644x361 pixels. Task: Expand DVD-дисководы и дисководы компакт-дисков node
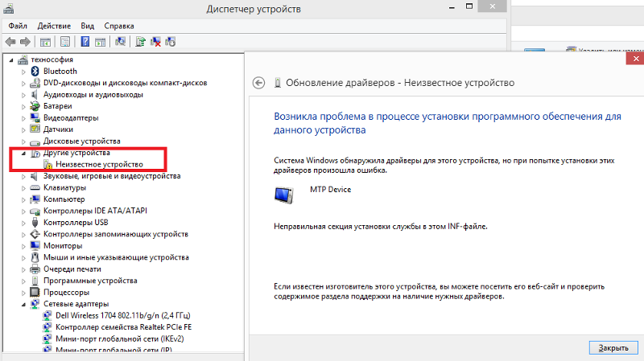tap(23, 84)
